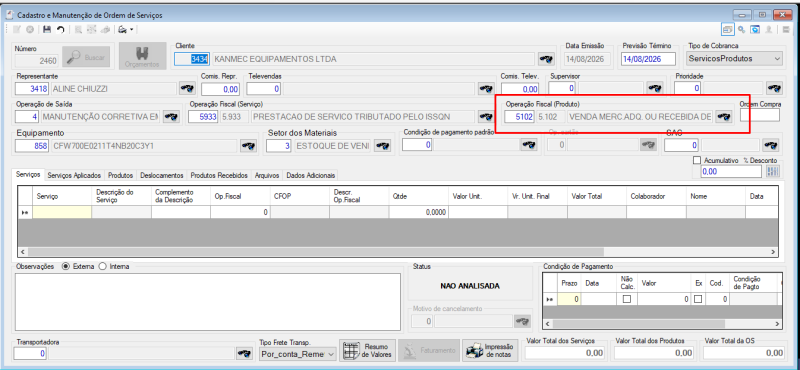Click the rightmost list icon in top toolbar

pyautogui.click(x=786, y=30)
